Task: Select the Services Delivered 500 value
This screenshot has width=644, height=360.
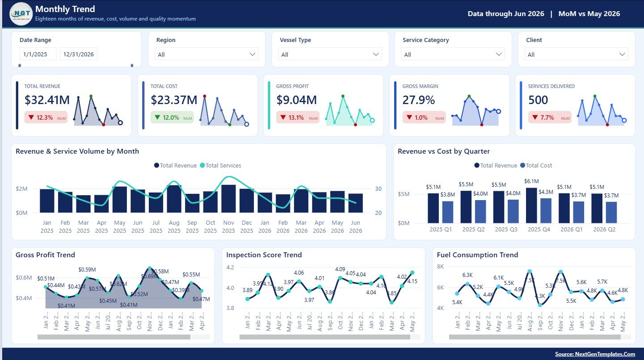Action: point(538,100)
